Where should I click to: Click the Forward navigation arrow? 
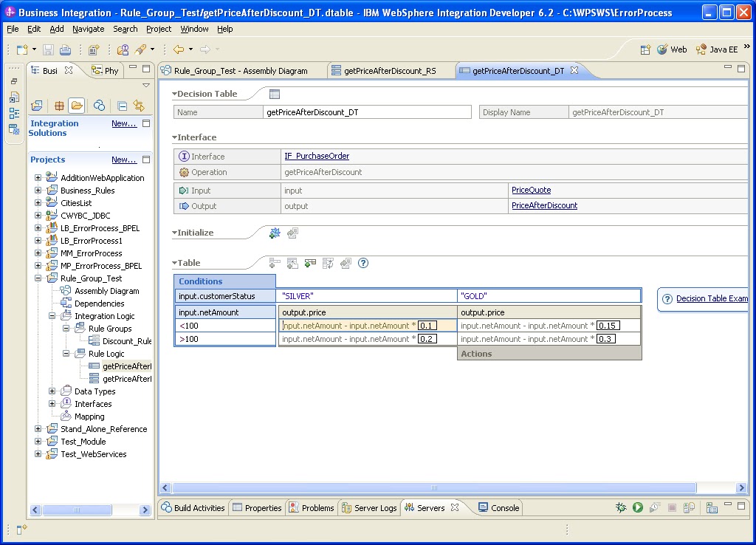click(205, 49)
